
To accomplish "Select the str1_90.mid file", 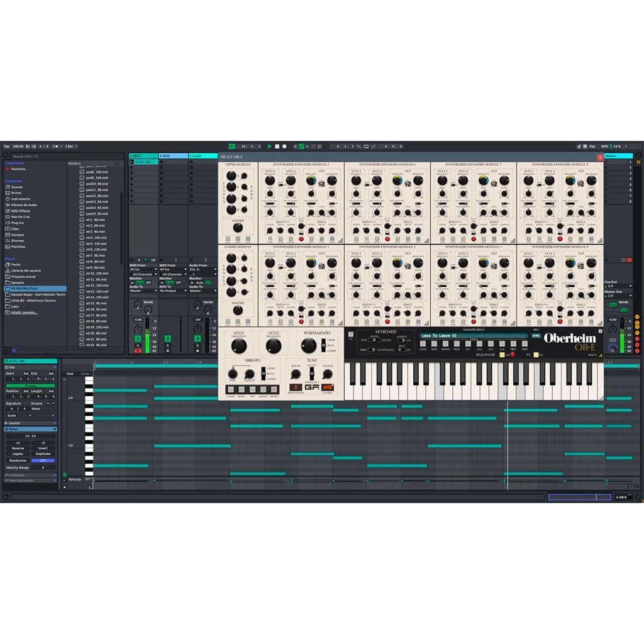I will click(96, 219).
